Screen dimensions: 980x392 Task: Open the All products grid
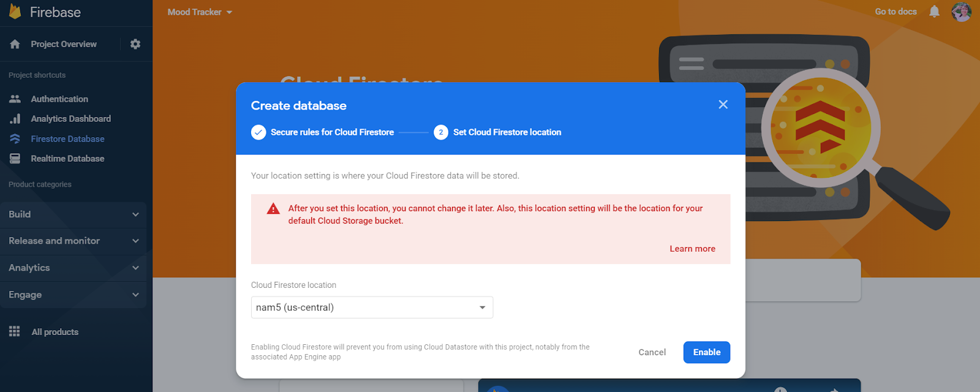click(x=55, y=331)
